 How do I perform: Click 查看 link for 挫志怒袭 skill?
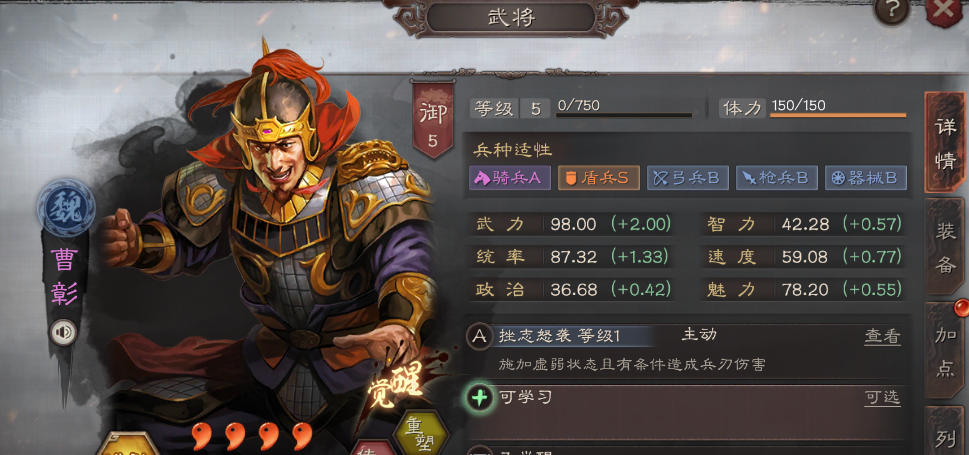tap(882, 337)
